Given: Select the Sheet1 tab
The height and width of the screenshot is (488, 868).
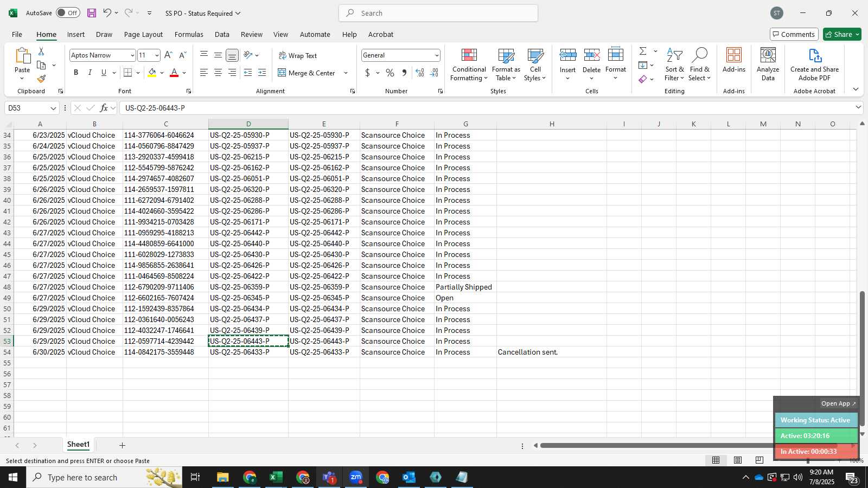Looking at the screenshot, I should tap(78, 445).
